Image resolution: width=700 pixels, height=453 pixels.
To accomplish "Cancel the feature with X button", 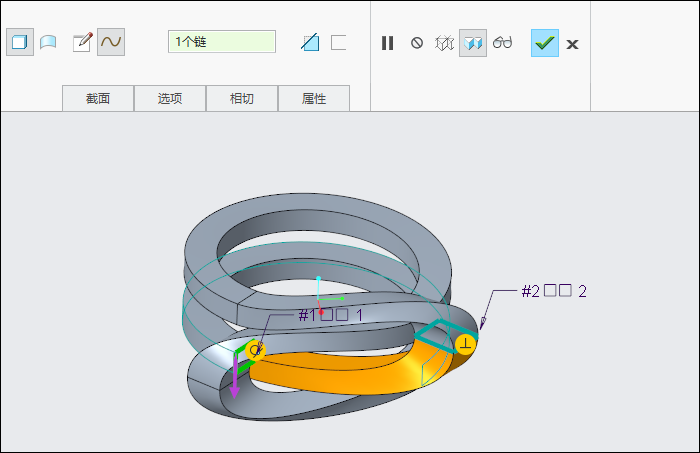I will click(572, 44).
